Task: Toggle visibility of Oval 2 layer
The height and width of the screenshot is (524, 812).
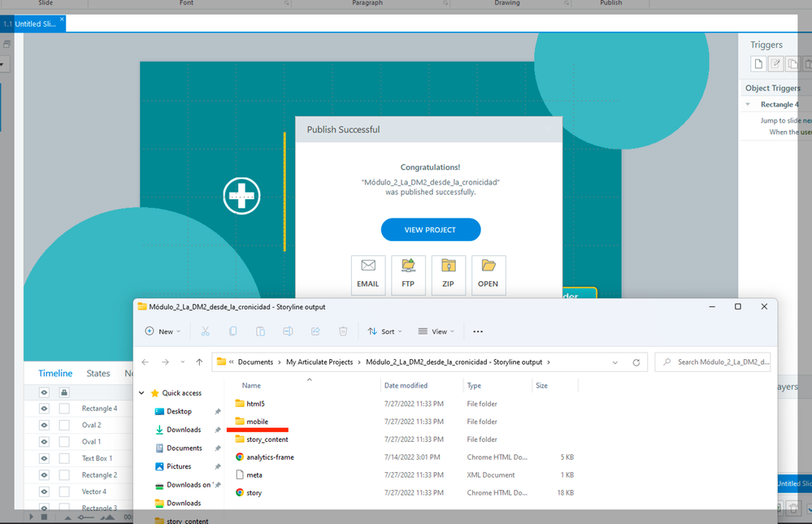Action: pyautogui.click(x=44, y=425)
